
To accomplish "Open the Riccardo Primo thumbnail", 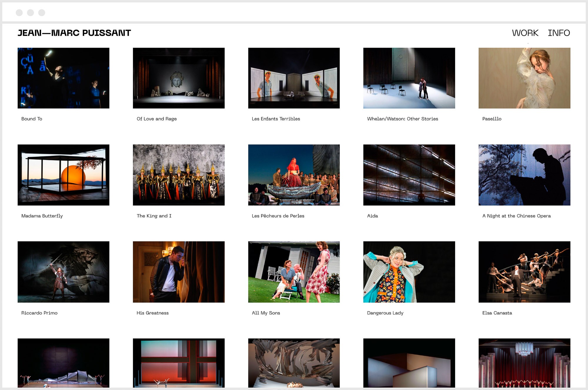I will (64, 272).
